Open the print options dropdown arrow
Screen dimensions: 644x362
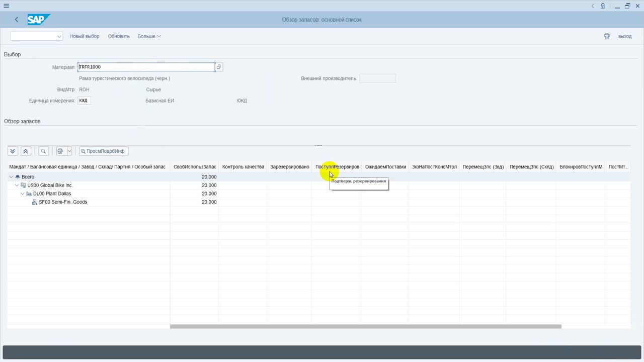[69, 151]
